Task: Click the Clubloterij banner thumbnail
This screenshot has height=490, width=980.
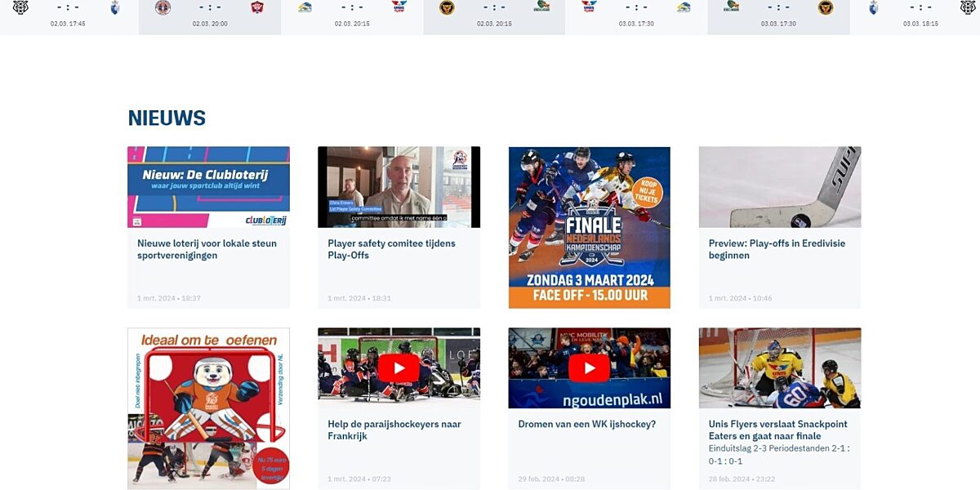Action: (208, 187)
